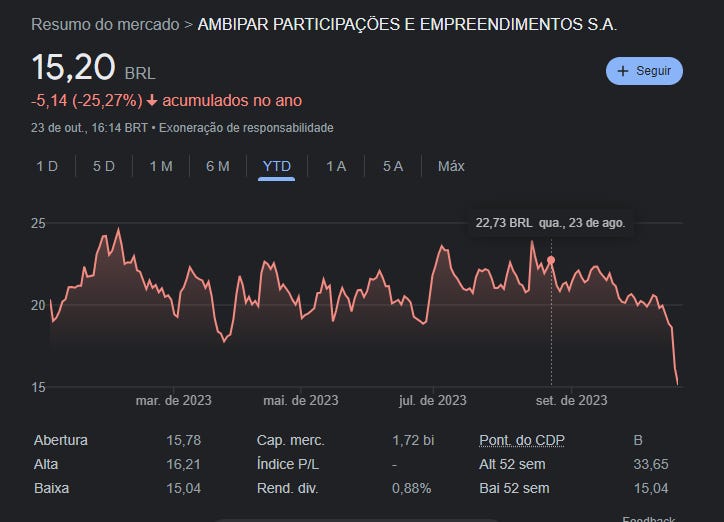Click the Alta label
724x522 pixels.
[x=46, y=464]
